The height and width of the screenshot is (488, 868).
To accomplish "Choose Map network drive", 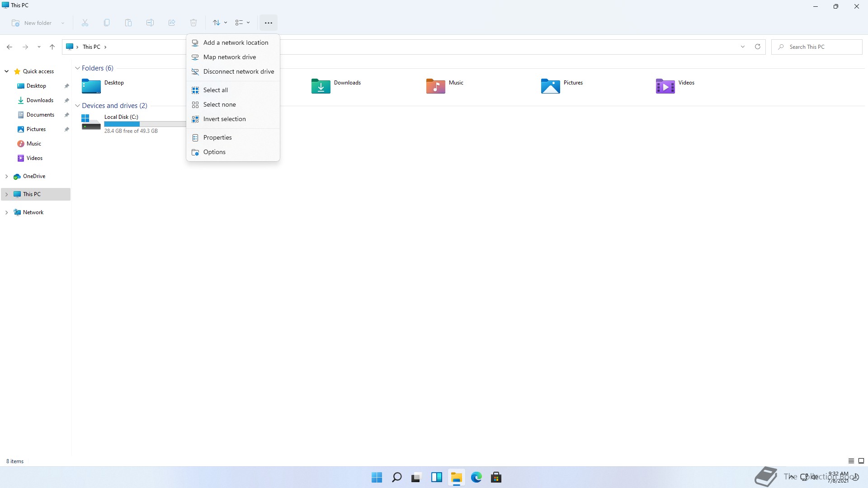I will pos(233,57).
